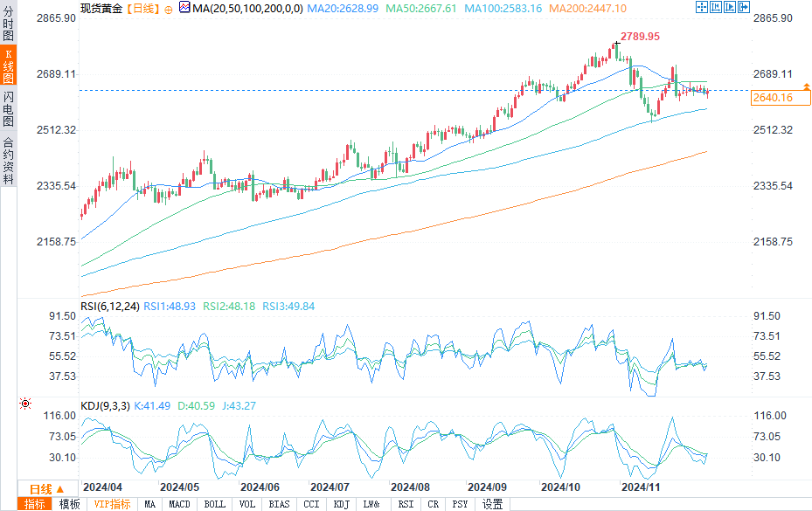The width and height of the screenshot is (812, 511).
Task: Select the VIP指标 tab
Action: click(x=112, y=504)
